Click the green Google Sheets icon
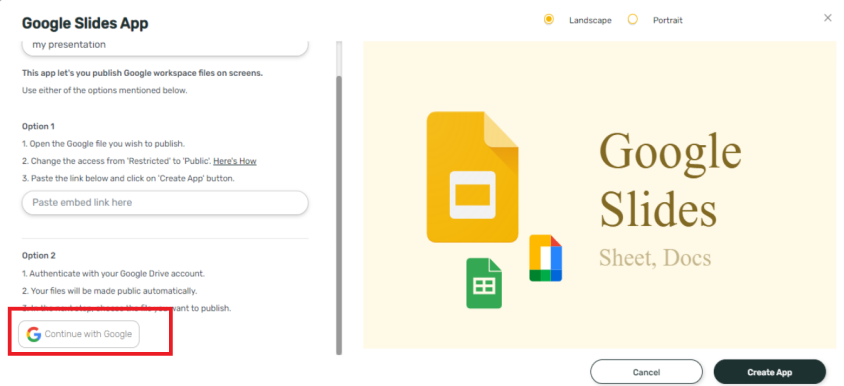Screen dimensions: 844x386 (484, 283)
